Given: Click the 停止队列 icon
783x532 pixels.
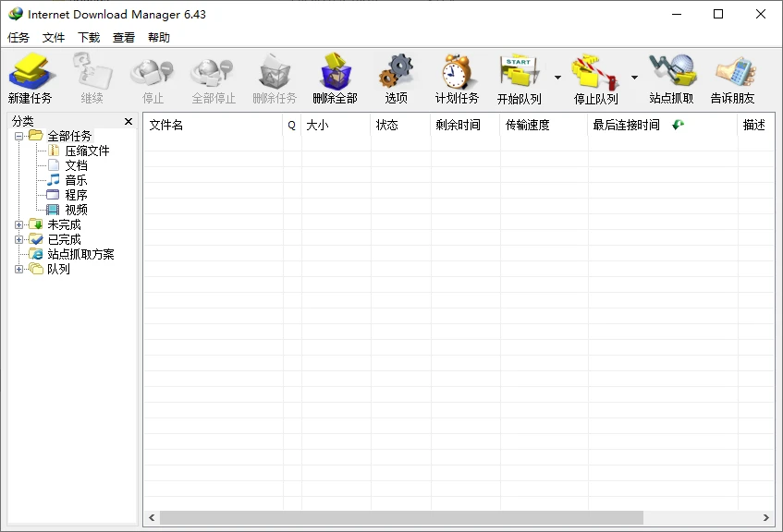Looking at the screenshot, I should [595, 73].
